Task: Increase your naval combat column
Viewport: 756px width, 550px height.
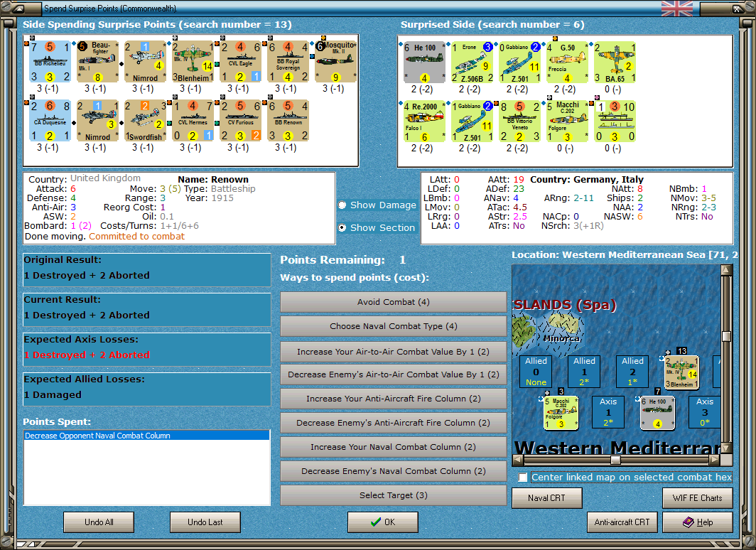Action: [394, 447]
